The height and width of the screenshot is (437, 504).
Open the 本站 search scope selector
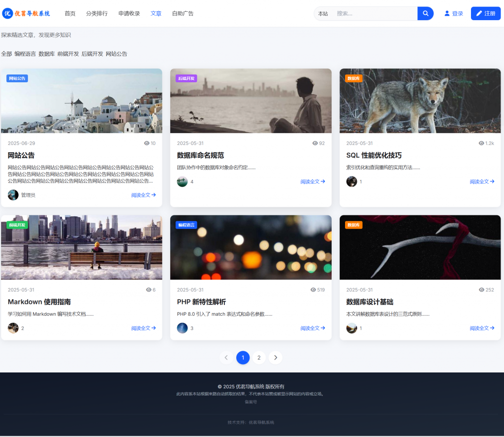coord(323,14)
